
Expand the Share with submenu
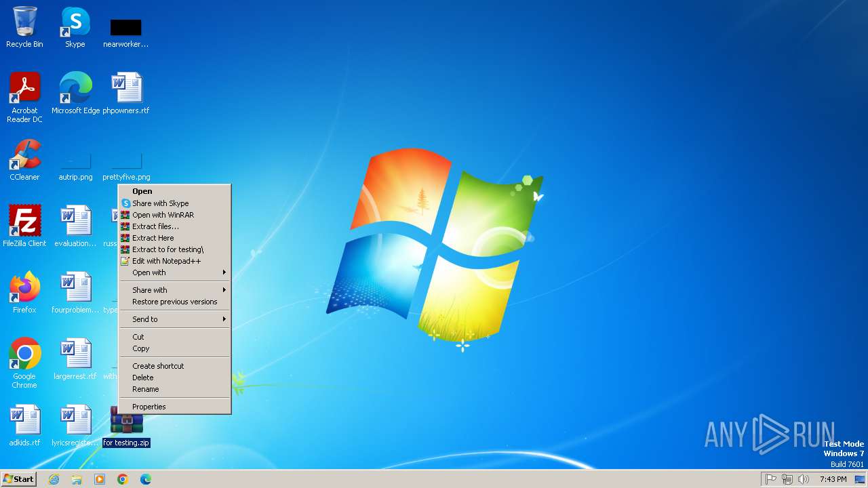click(175, 290)
